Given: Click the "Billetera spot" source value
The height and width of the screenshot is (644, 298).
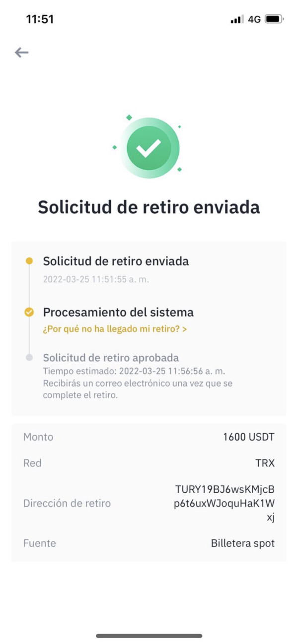Looking at the screenshot, I should 242,543.
